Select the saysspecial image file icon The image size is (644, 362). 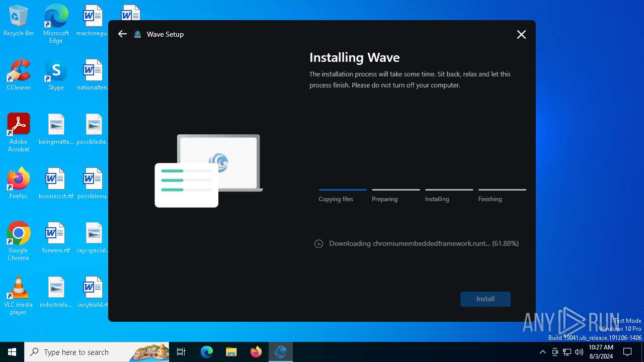(93, 238)
